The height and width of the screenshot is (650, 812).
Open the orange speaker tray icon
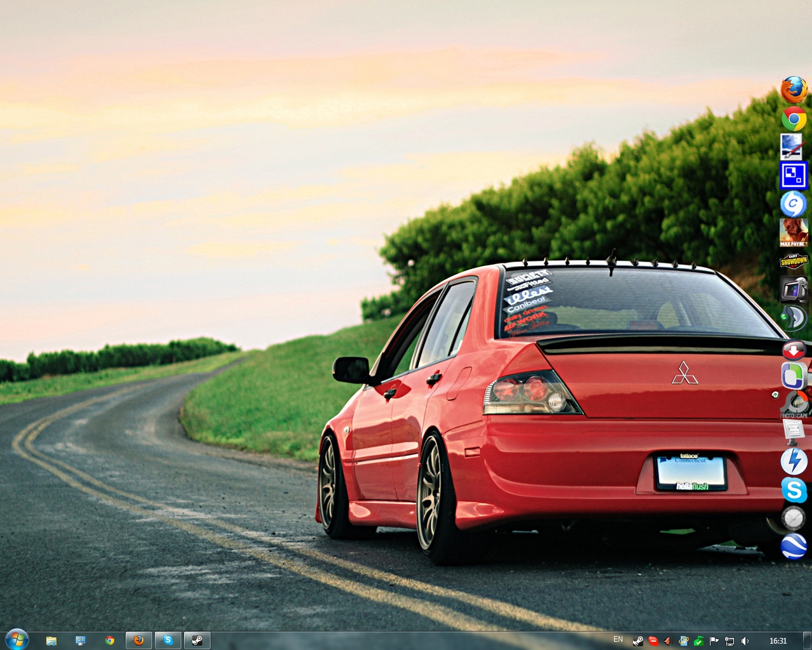(667, 641)
